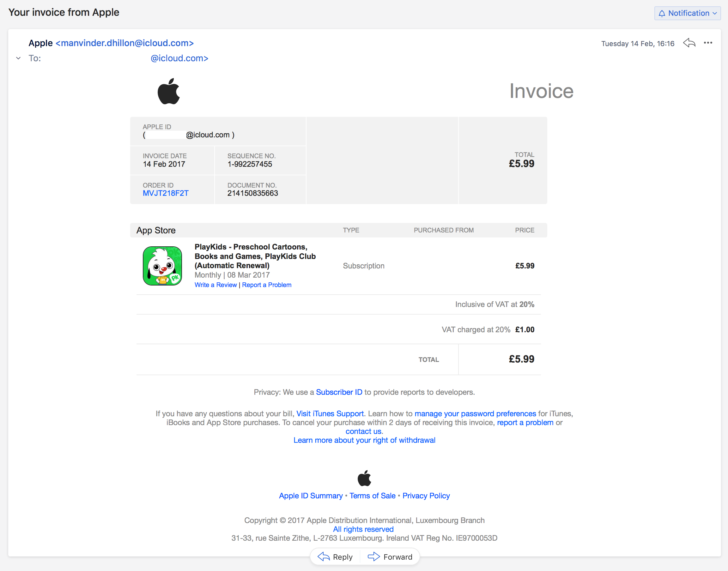Click the sender name Apple
Image resolution: width=728 pixels, height=571 pixels.
pos(40,43)
